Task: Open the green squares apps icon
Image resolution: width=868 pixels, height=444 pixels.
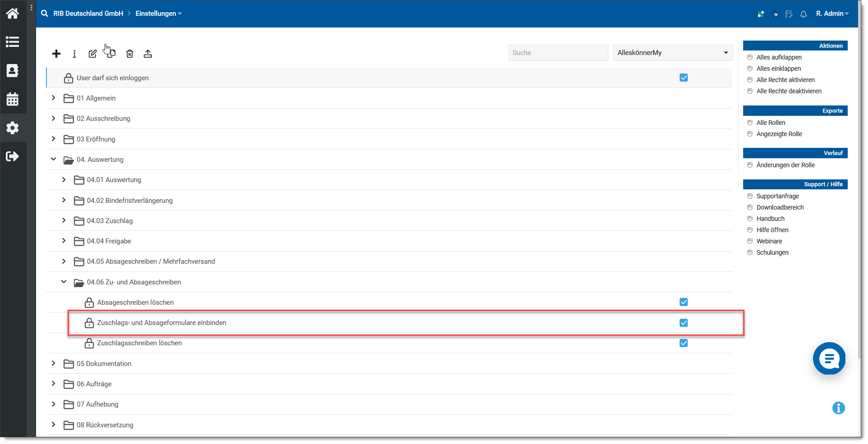Action: [761, 14]
